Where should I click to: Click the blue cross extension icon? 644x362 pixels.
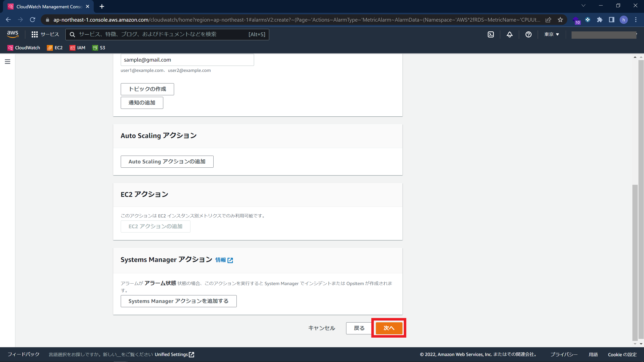coord(588,20)
